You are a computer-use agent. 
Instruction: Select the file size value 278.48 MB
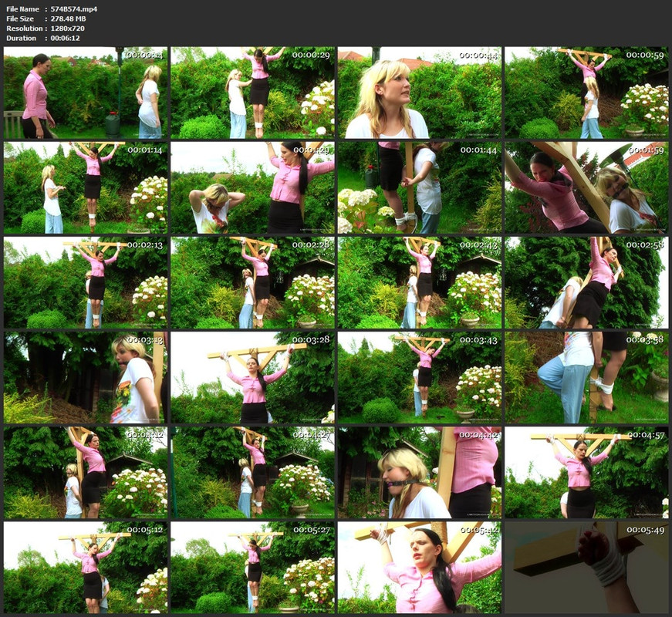(68, 19)
